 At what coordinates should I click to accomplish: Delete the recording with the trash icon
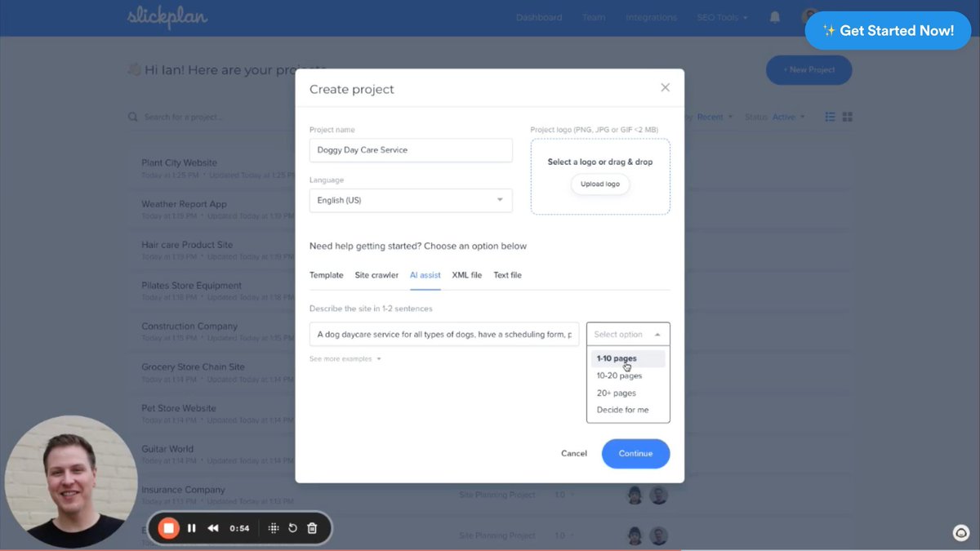(312, 527)
